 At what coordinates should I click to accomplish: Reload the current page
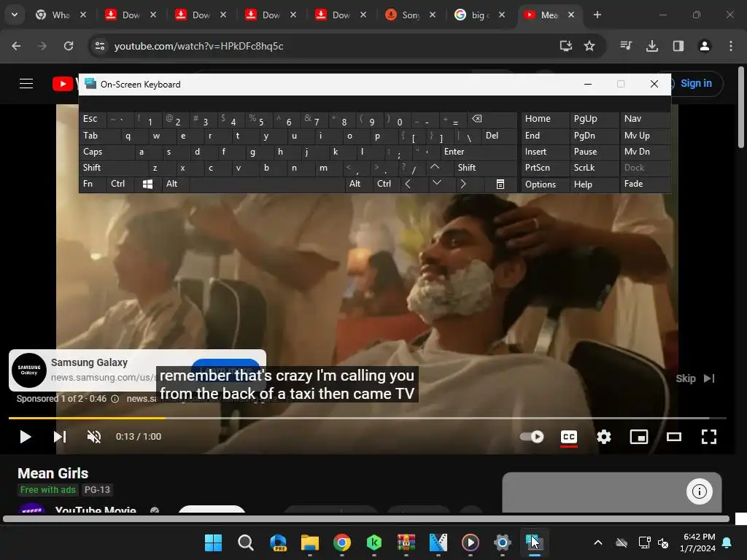coord(69,46)
